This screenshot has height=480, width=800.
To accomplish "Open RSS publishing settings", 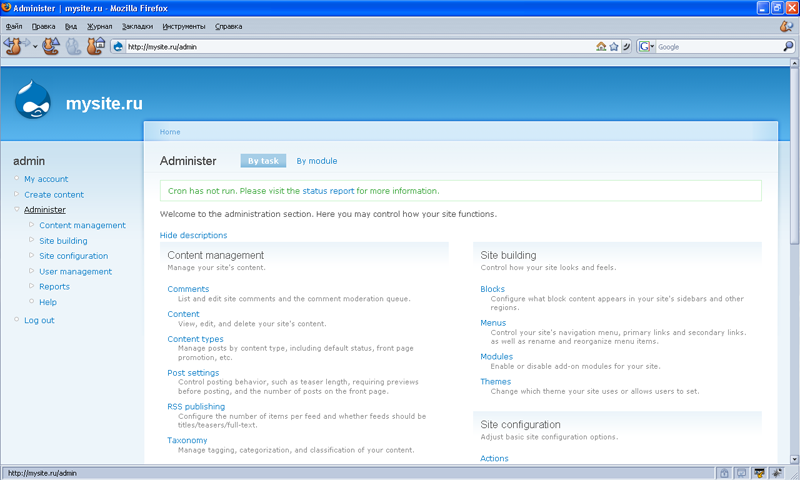I will pyautogui.click(x=196, y=407).
